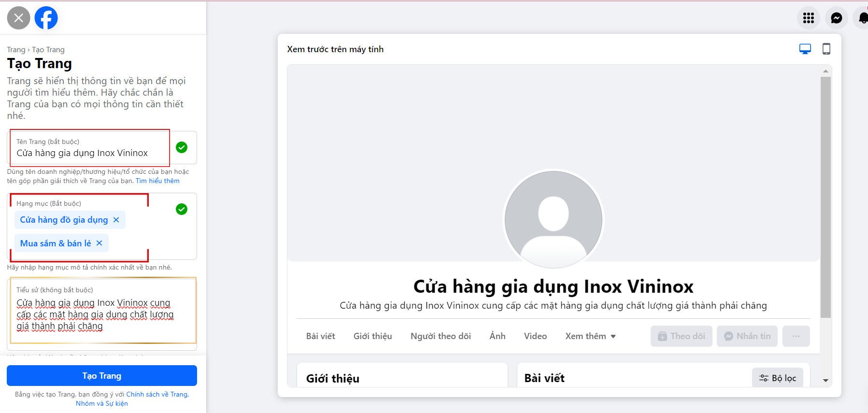
Task: Remove the 'Cửa hàng đồ gia dụng' category tag
Action: pos(116,220)
